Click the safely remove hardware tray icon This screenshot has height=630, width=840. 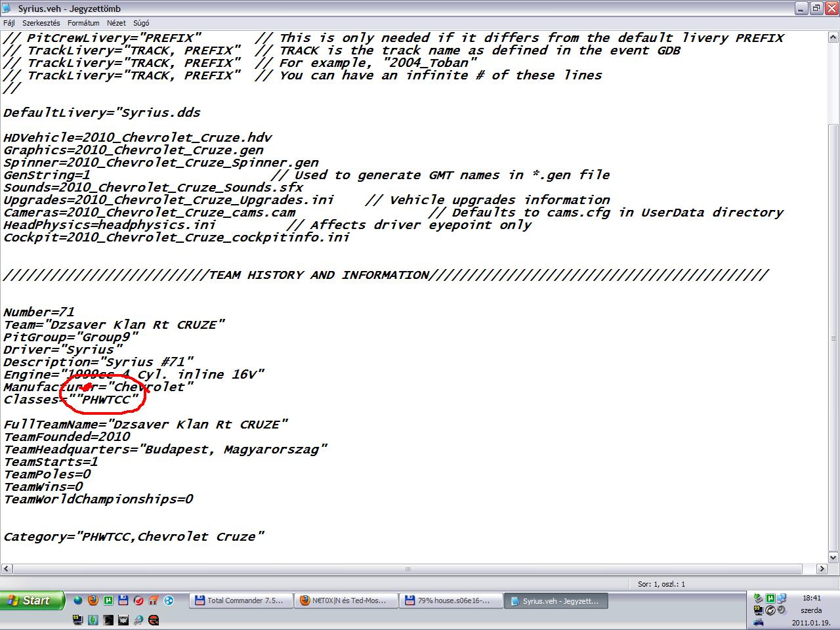(x=759, y=598)
